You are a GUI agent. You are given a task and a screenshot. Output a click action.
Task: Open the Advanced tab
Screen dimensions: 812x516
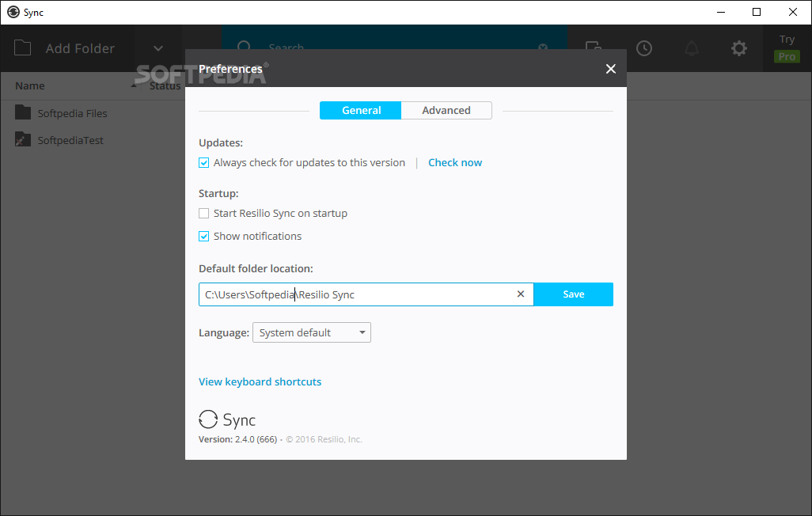tap(446, 110)
